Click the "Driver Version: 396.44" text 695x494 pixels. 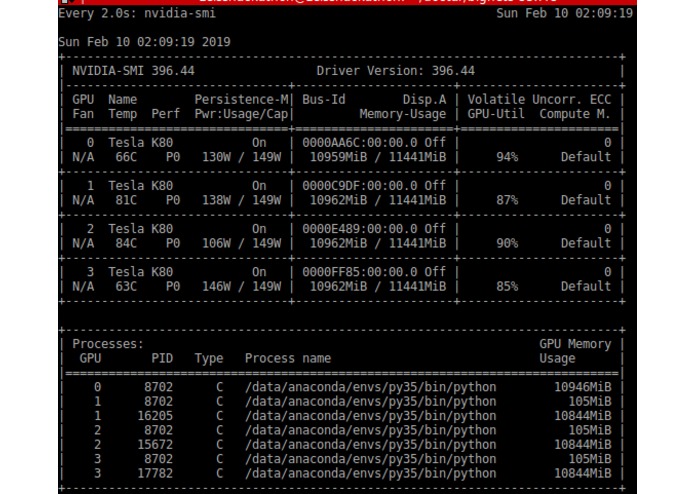click(395, 71)
